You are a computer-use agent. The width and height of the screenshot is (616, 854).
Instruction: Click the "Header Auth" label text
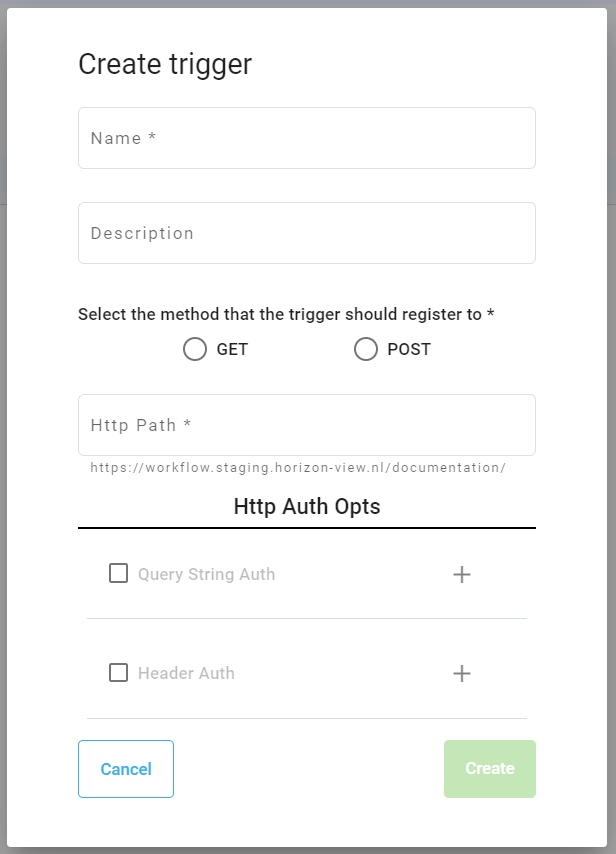click(x=186, y=674)
